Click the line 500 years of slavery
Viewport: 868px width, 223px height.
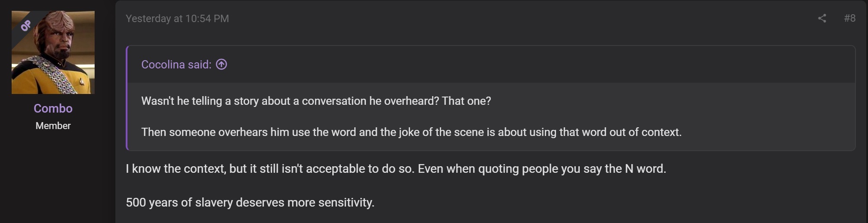[250, 202]
